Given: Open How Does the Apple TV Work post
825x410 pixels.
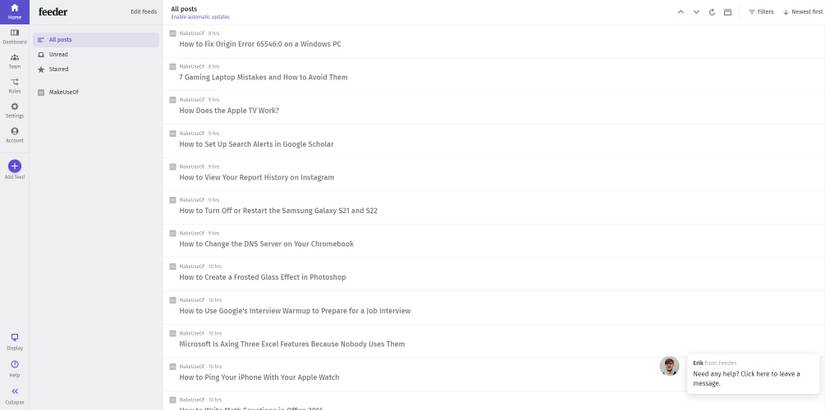Looking at the screenshot, I should pyautogui.click(x=229, y=111).
